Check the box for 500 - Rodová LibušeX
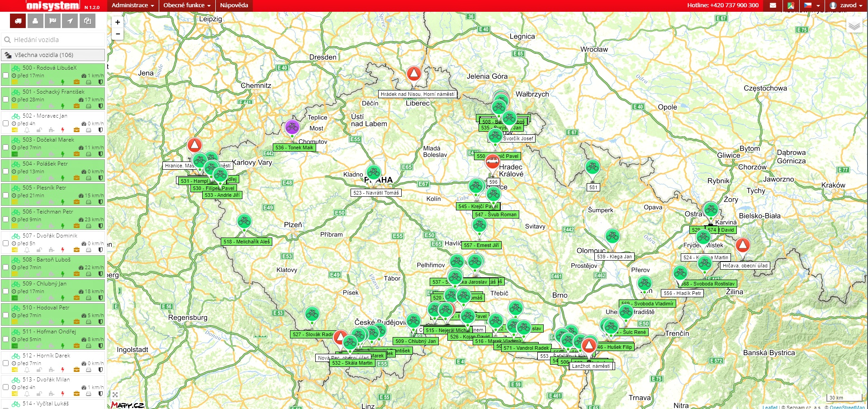Viewport: 868px width, 409px height. click(x=6, y=76)
